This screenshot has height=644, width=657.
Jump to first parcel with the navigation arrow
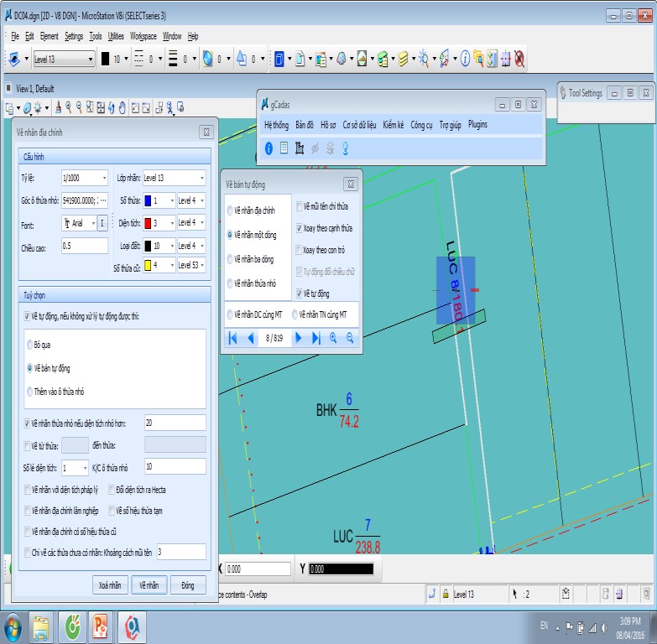coord(232,338)
